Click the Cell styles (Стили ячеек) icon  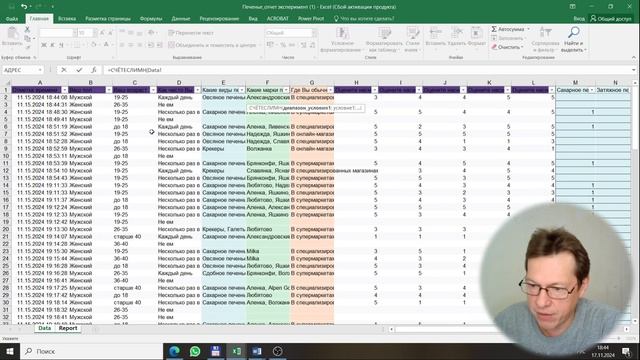413,33
